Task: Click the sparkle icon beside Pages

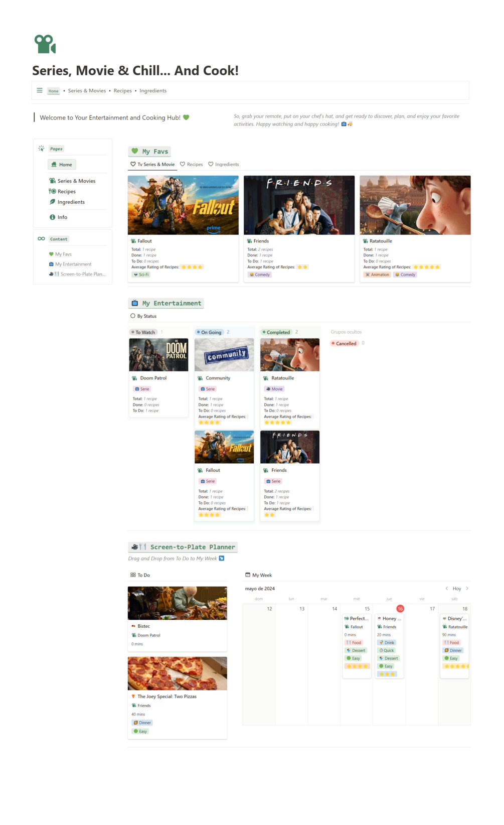Action: click(41, 149)
